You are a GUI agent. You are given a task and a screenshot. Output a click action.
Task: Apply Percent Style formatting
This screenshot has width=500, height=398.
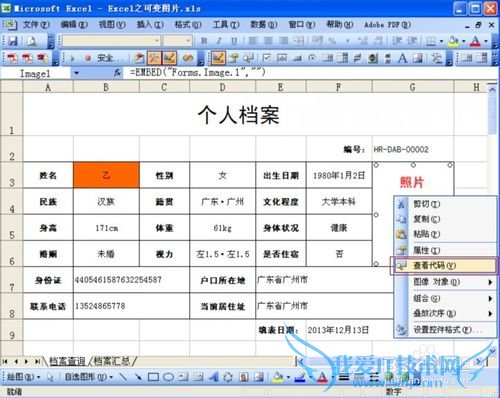coord(332,41)
